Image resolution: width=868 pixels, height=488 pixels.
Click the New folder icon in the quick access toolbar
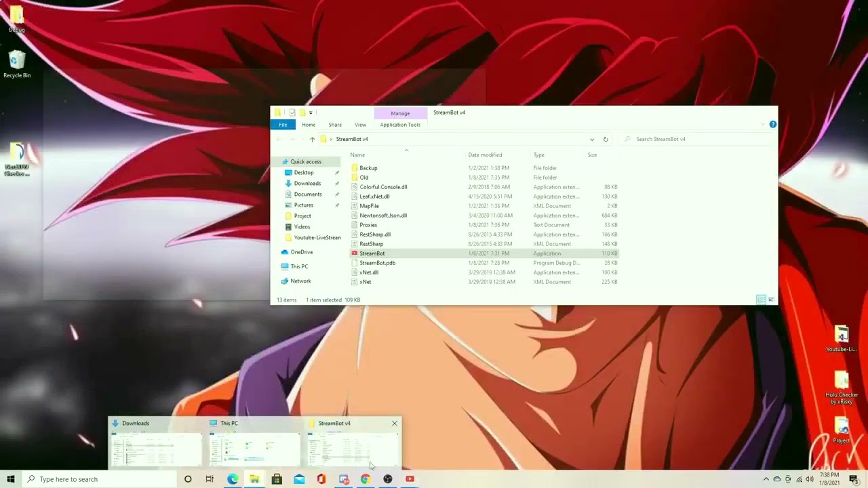pyautogui.click(x=302, y=113)
